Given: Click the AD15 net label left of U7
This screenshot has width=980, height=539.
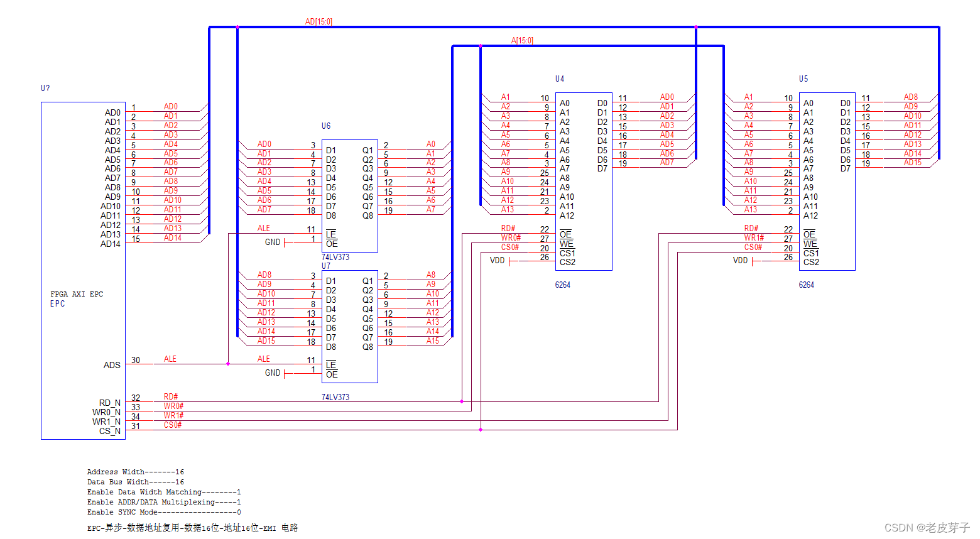Looking at the screenshot, I should pos(266,340).
